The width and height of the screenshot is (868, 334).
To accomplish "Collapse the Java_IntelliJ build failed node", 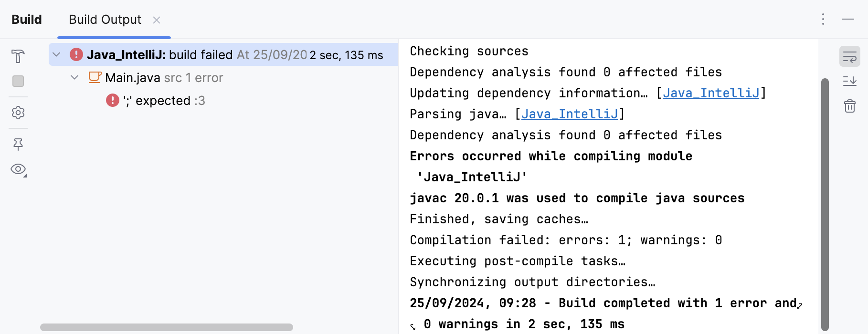I will (x=56, y=55).
